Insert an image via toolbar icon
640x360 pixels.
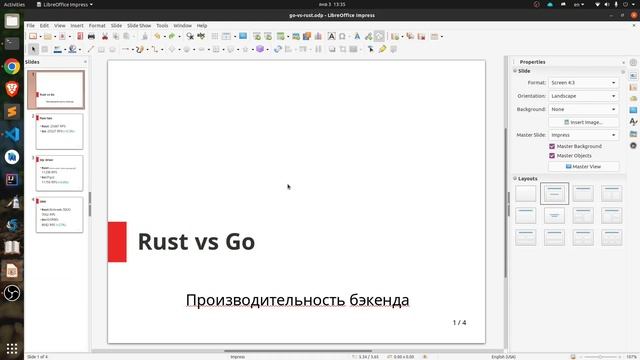click(x=296, y=36)
